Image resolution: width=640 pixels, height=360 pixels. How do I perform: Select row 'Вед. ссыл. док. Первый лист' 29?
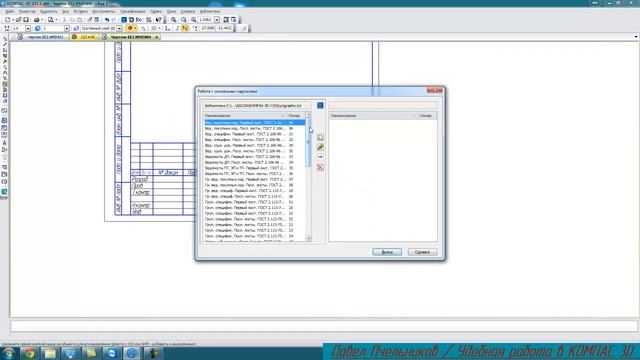254,145
